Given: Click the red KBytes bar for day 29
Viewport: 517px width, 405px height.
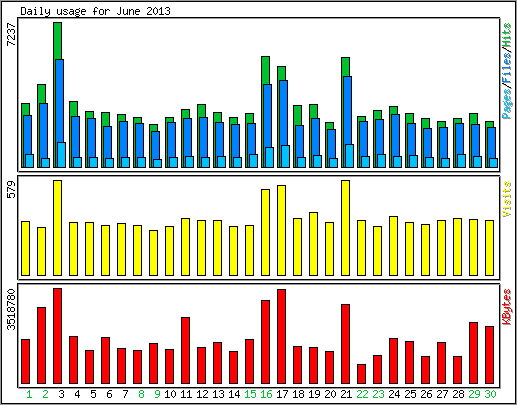Looking at the screenshot, I should coord(473,353).
